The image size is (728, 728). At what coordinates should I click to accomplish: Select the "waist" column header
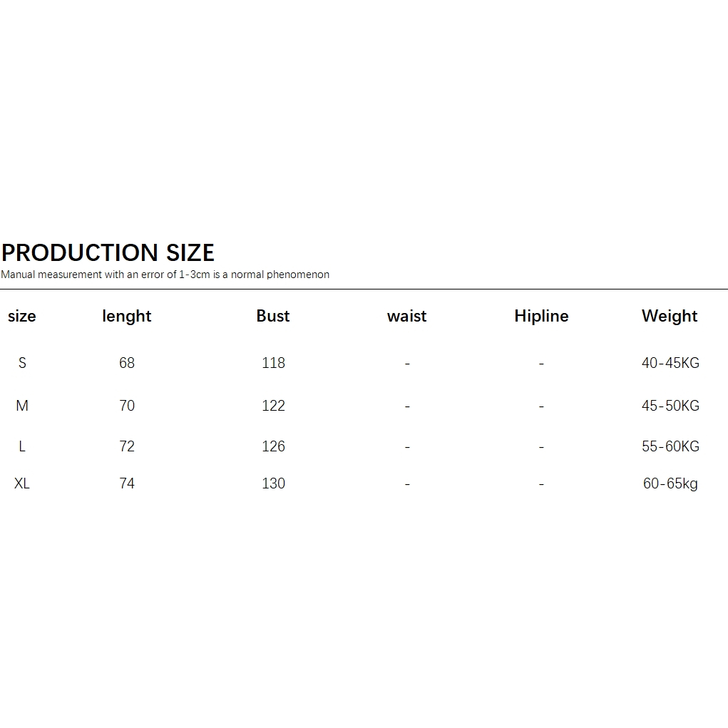(406, 317)
